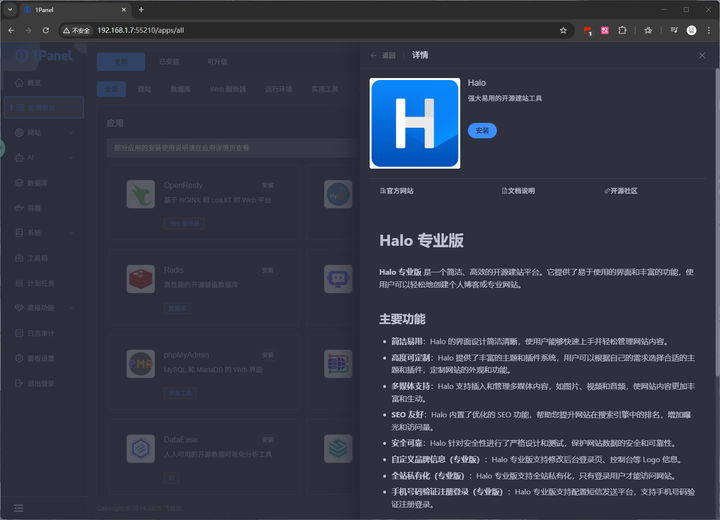The image size is (720, 520).
Task: Expand the 高级功能 submenu chevron
Action: tap(72, 308)
